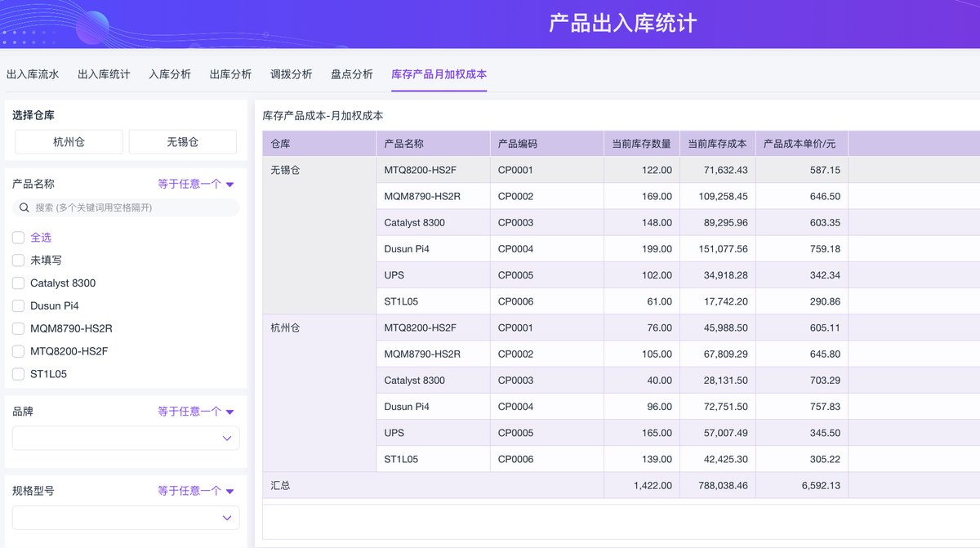Expand the 规格型号 selection combo box
The height and width of the screenshot is (548, 980).
[126, 518]
